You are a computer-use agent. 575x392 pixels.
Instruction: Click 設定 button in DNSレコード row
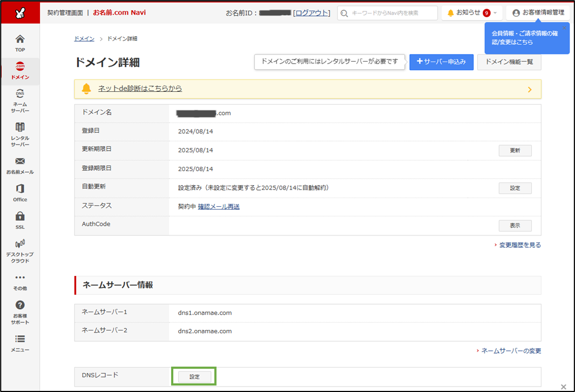point(195,376)
